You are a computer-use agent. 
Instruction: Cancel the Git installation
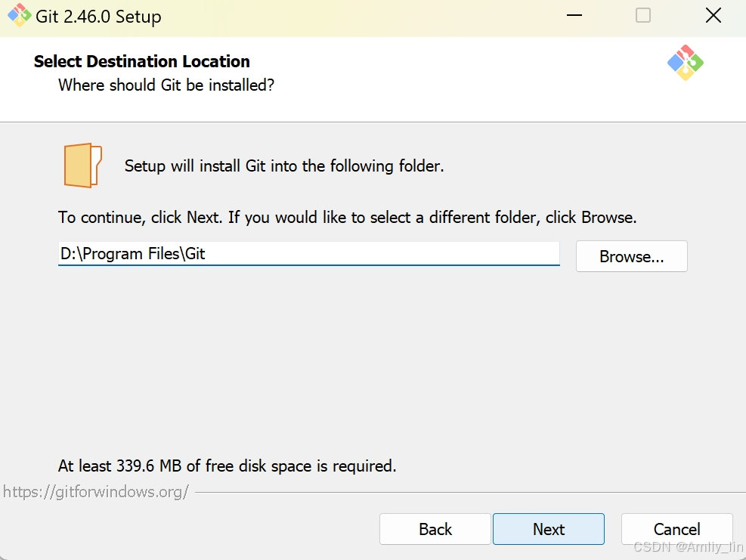[x=676, y=529]
